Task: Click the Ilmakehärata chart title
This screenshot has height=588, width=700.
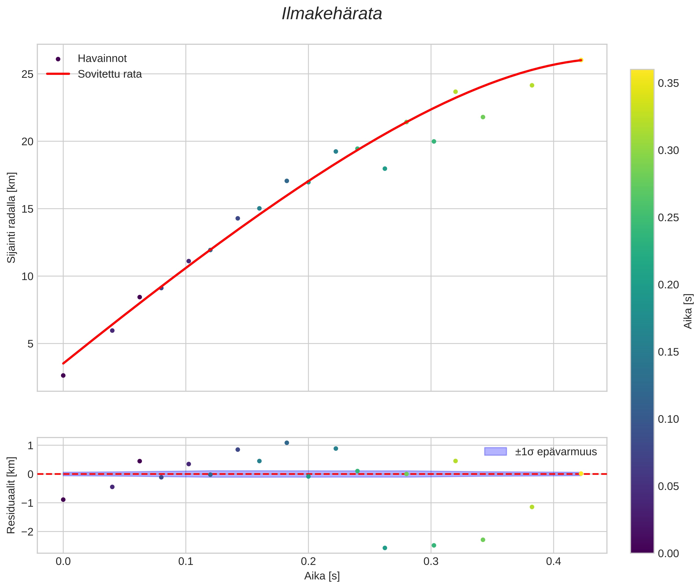Action: [332, 14]
